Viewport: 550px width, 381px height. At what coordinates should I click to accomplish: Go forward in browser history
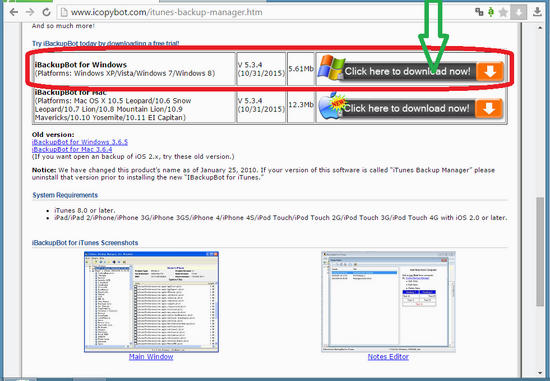[30, 12]
